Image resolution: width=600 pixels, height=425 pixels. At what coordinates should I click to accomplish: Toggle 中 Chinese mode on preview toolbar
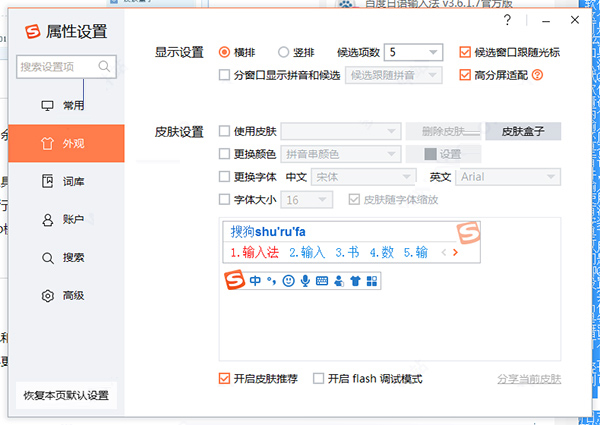(x=255, y=281)
